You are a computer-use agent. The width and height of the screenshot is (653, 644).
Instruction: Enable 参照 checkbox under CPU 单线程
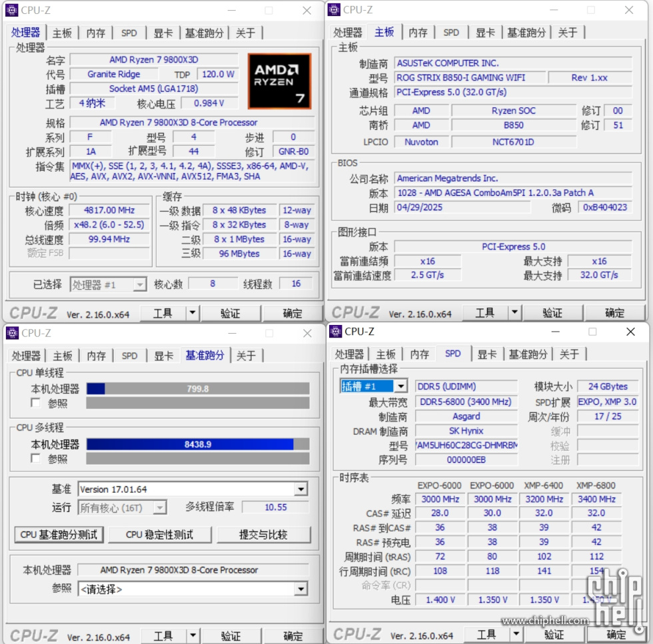pos(36,403)
